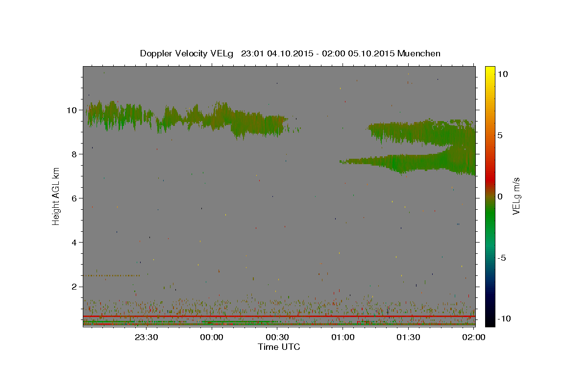Click the 10 km height tick label
The width and height of the screenshot is (588, 392).
(x=73, y=110)
